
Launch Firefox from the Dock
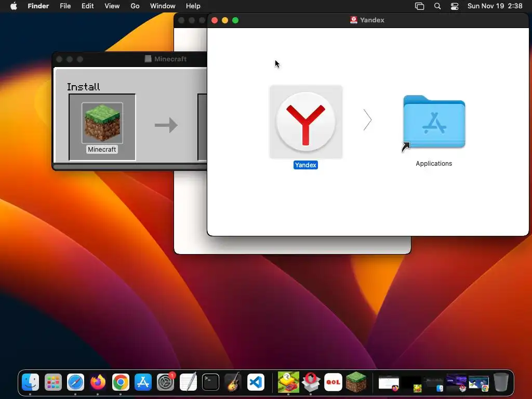[x=98, y=382]
